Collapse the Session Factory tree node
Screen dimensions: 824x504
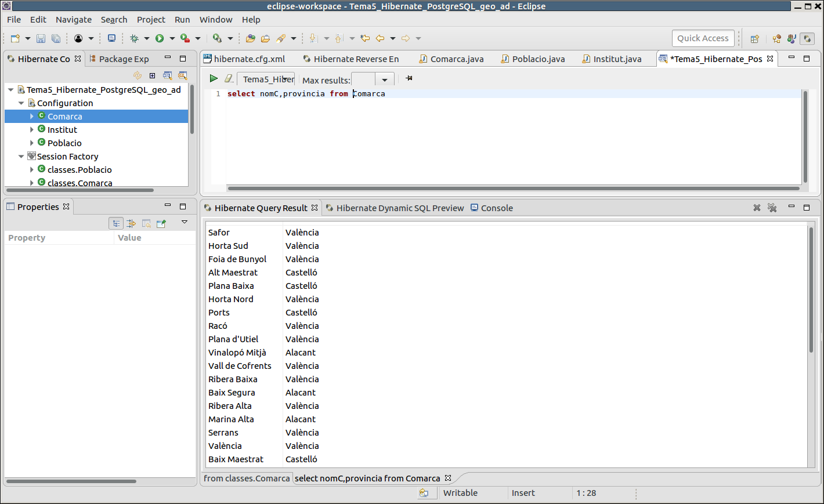(21, 157)
